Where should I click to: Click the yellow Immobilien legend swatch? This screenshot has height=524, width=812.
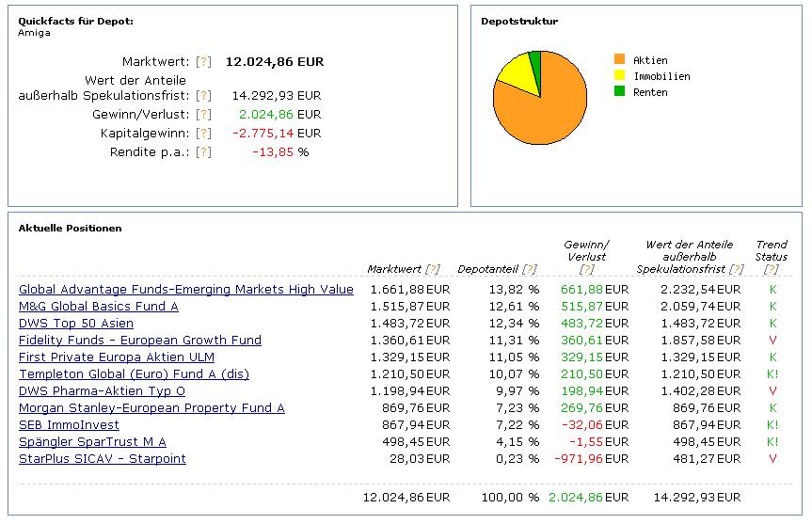(x=619, y=76)
